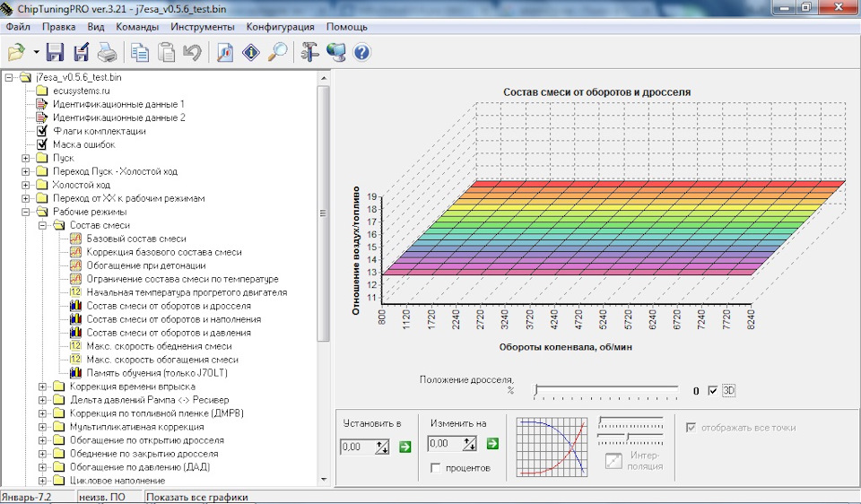Open the Правка menu
Viewport: 861px width, 504px height.
point(59,27)
